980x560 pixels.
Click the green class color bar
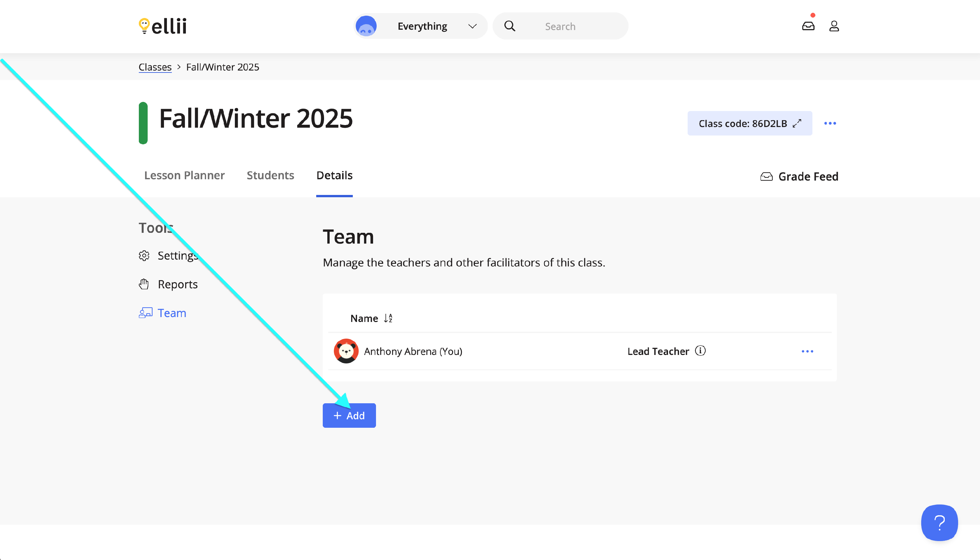[x=143, y=123]
